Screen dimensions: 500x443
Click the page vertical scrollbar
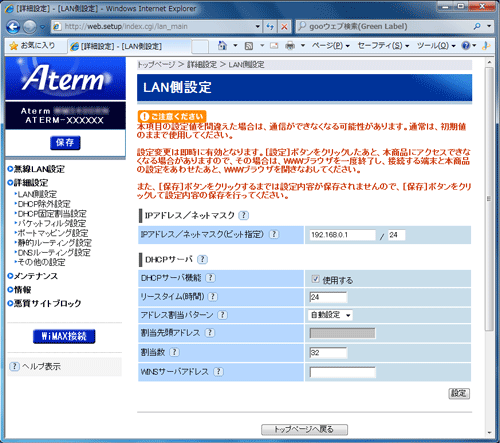[489, 199]
